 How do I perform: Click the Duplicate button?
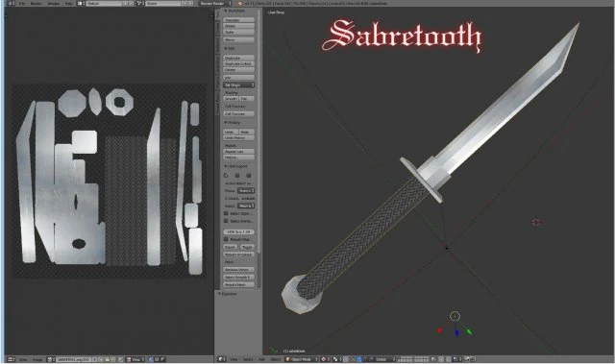point(238,58)
